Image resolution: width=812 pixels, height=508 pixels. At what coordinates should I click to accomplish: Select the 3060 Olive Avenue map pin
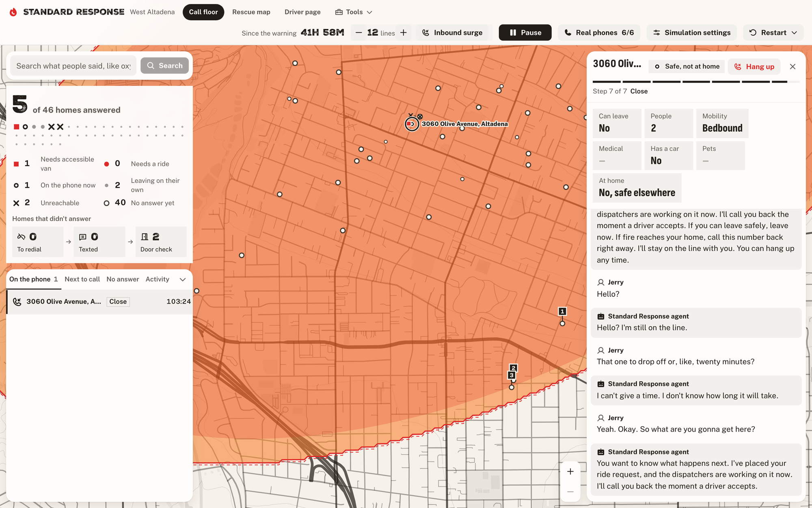click(x=412, y=124)
